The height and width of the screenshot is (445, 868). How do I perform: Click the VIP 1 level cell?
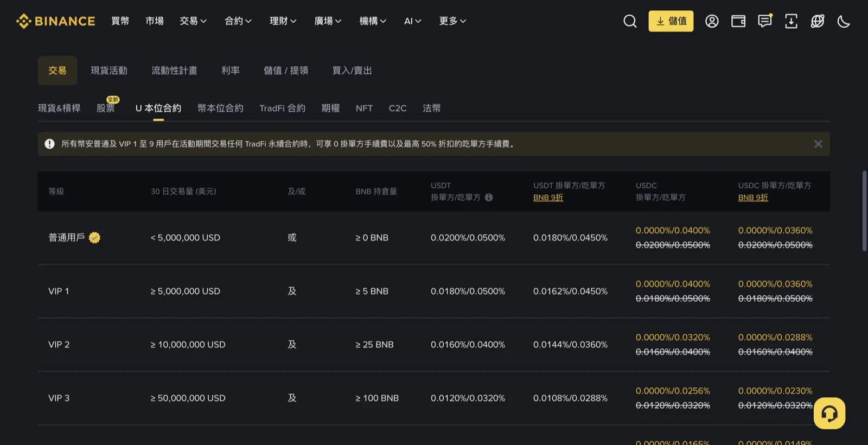[59, 291]
